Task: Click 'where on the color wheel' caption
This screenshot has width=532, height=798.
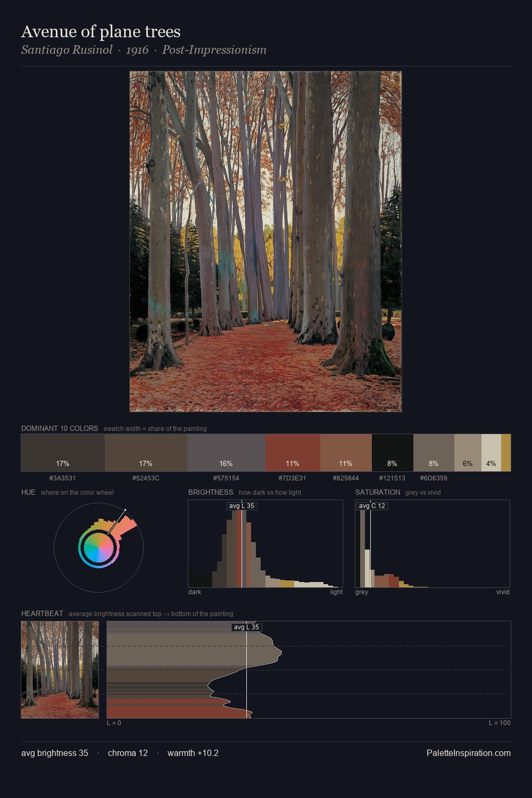Action: 77,493
